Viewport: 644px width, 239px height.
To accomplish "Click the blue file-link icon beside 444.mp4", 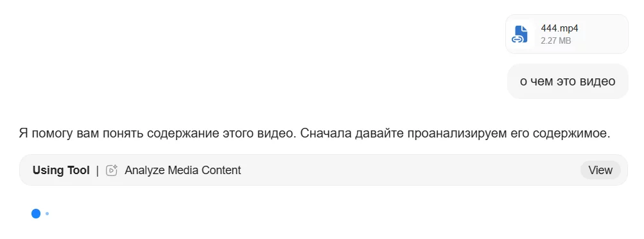I will click(x=519, y=34).
